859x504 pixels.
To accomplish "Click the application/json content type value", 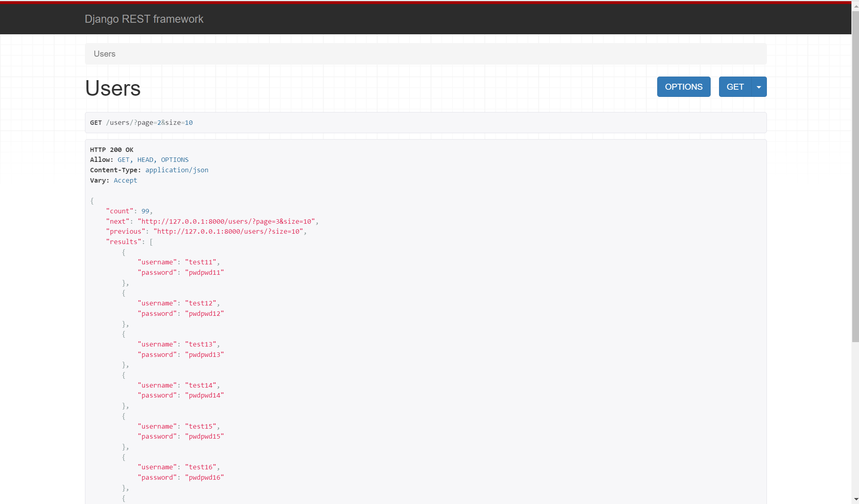I will [x=177, y=170].
